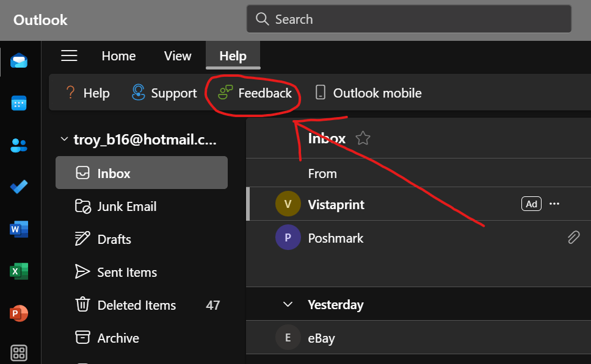Screen dimensions: 591x364
Task: Click the Inbox heading in message list
Action: pos(327,138)
